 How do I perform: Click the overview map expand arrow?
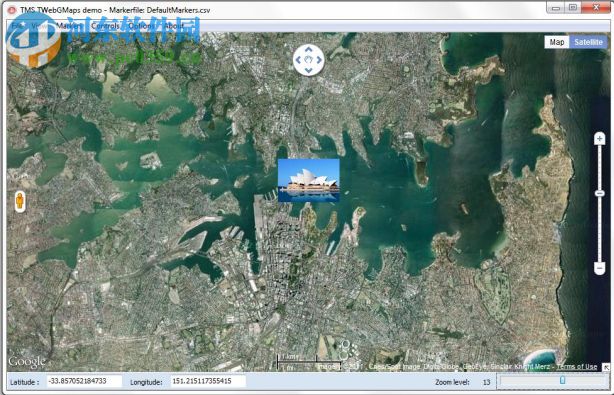606,367
